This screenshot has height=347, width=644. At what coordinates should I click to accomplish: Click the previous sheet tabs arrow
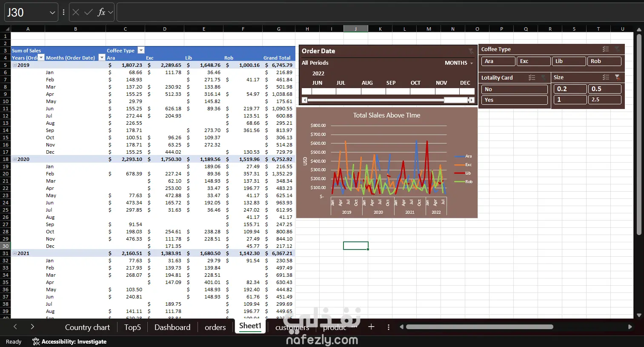point(15,327)
